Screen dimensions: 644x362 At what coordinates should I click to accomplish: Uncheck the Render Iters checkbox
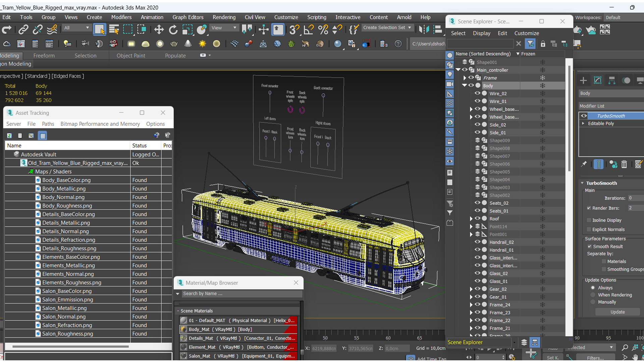pyautogui.click(x=589, y=208)
